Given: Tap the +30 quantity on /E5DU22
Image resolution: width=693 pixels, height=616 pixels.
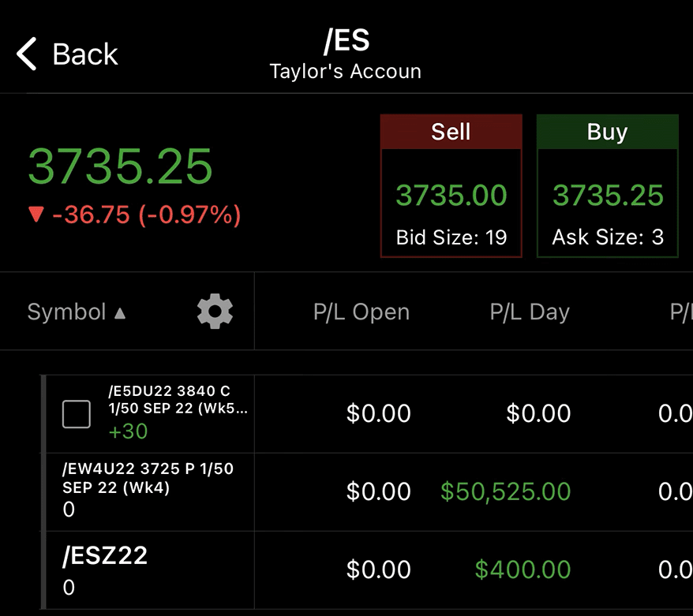Looking at the screenshot, I should click(129, 431).
